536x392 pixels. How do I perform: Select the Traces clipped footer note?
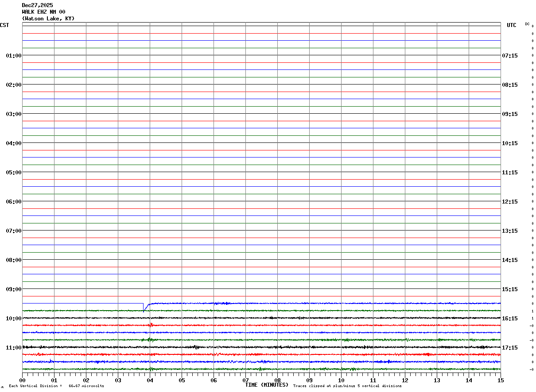click(x=347, y=386)
